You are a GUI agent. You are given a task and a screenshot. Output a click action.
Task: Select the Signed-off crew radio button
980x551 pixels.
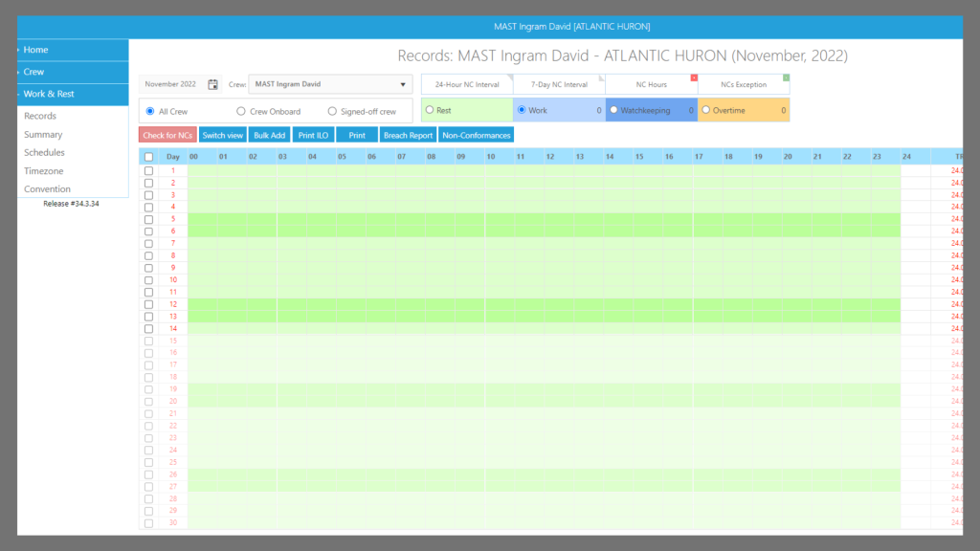point(332,111)
